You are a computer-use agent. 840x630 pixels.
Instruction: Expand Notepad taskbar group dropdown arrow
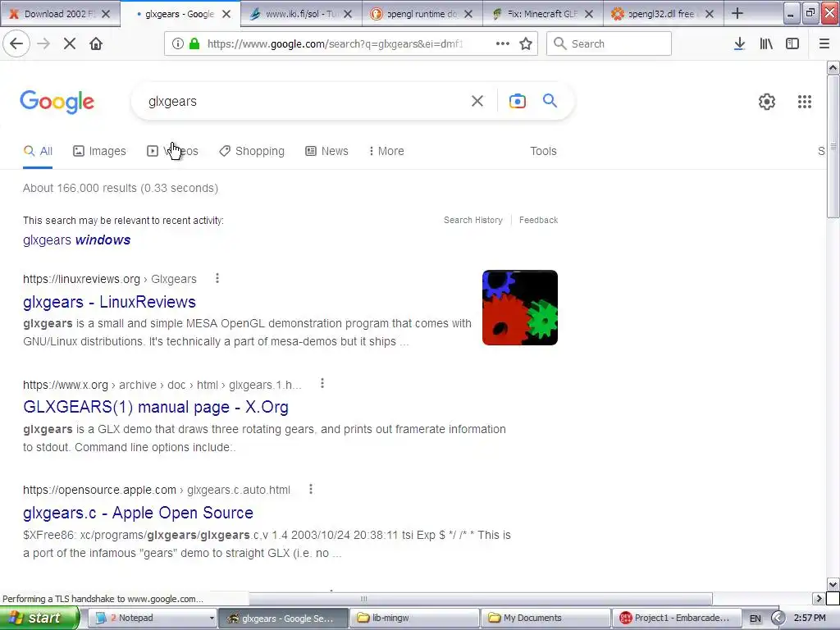pos(212,619)
